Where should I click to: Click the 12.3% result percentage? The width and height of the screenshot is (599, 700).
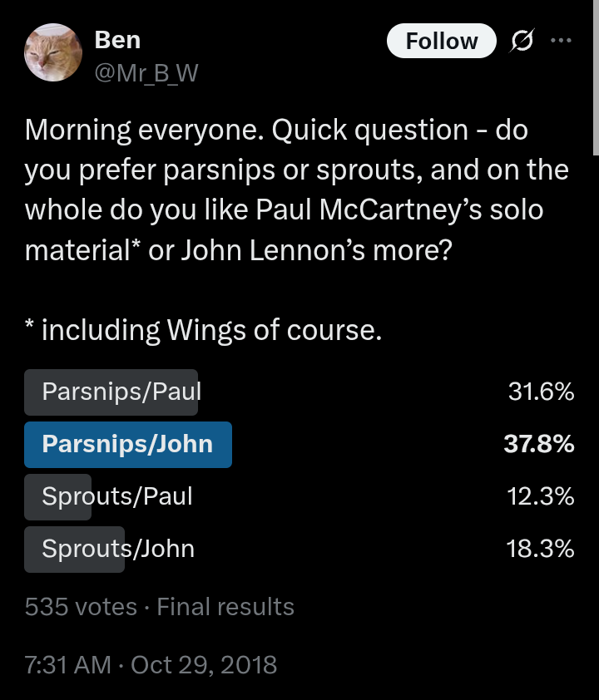(541, 496)
